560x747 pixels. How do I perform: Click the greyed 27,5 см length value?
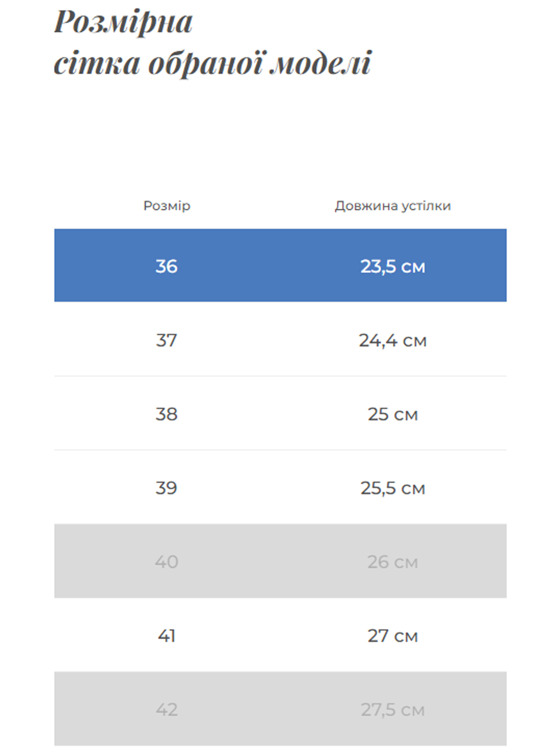pos(392,710)
